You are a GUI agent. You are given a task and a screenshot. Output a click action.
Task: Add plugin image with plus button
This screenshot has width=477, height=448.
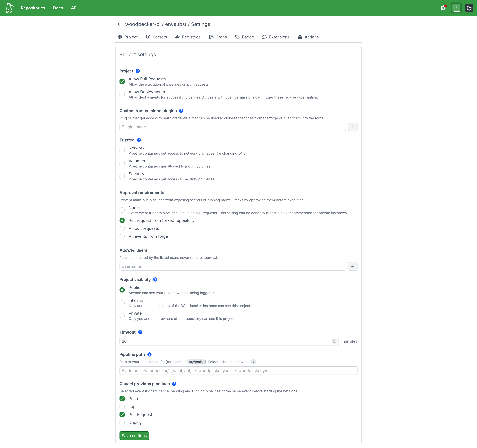click(353, 127)
